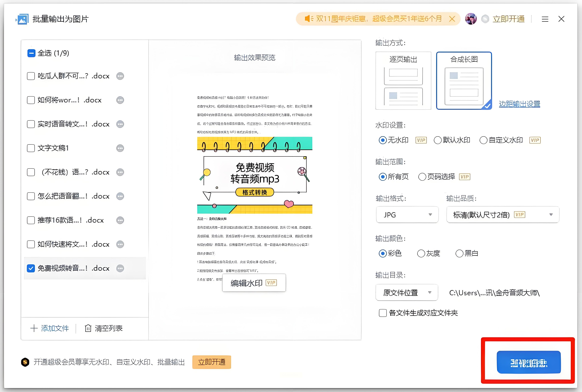Click more options icon beside 吃瓜人群不可 docx

point(120,76)
